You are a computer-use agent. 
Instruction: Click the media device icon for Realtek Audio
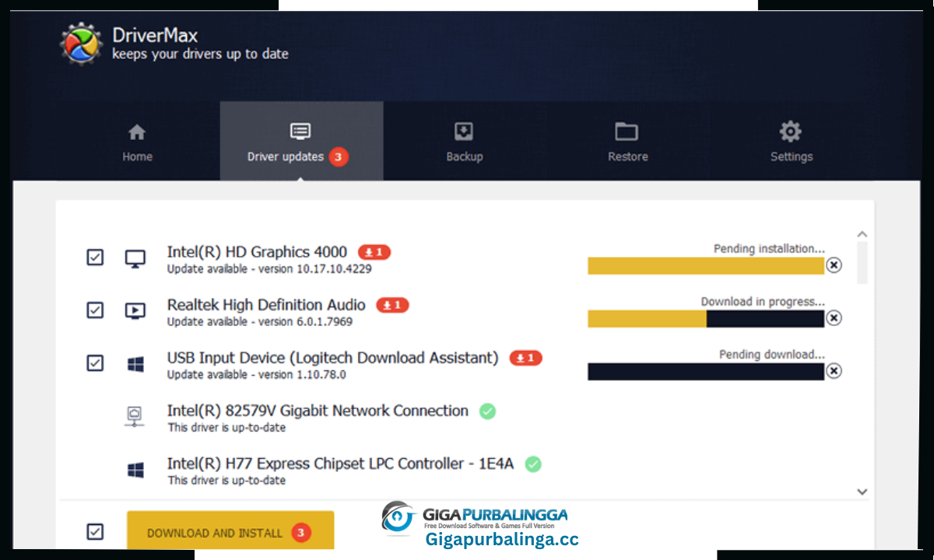click(135, 311)
